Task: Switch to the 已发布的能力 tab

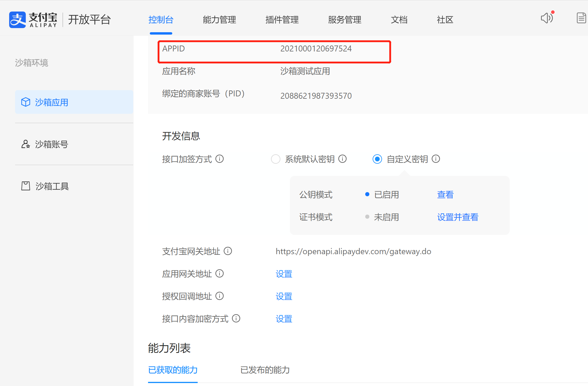Action: click(265, 370)
